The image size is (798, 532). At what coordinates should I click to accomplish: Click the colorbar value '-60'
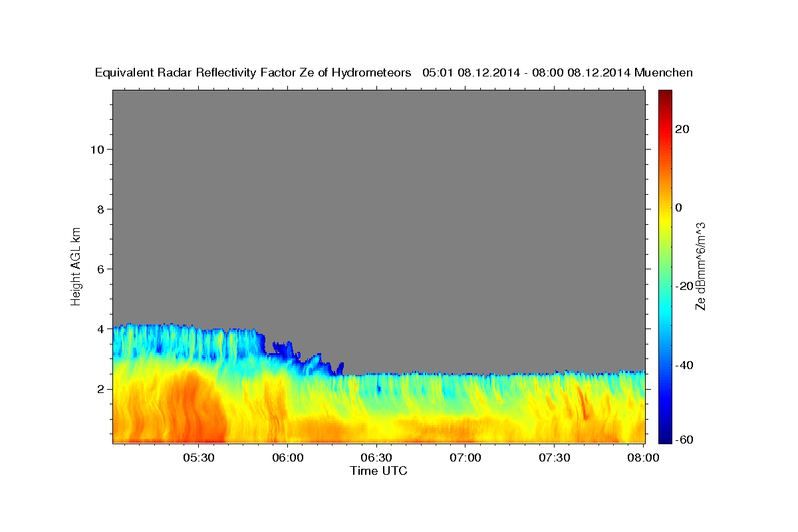click(x=684, y=440)
